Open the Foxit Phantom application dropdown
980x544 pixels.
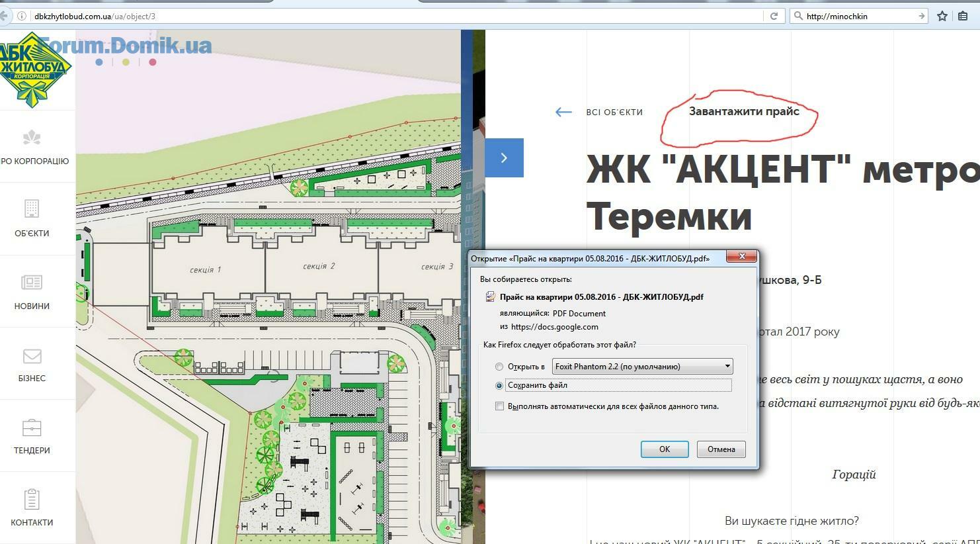642,366
